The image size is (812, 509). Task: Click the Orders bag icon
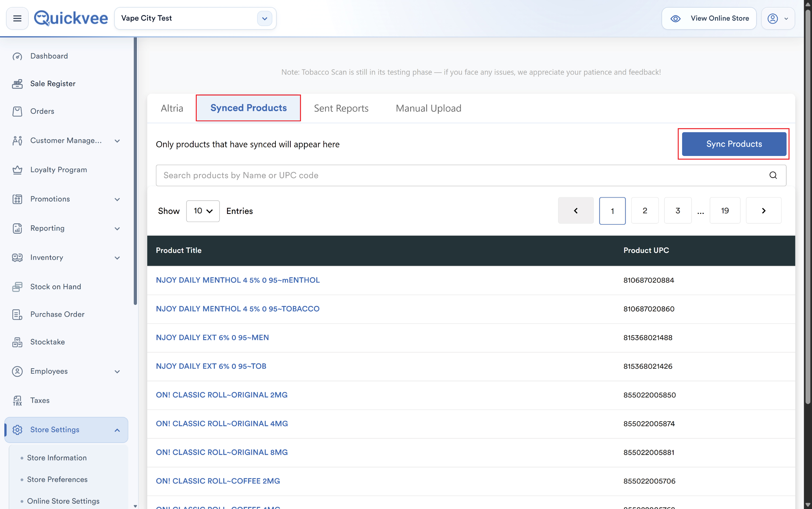coord(17,111)
